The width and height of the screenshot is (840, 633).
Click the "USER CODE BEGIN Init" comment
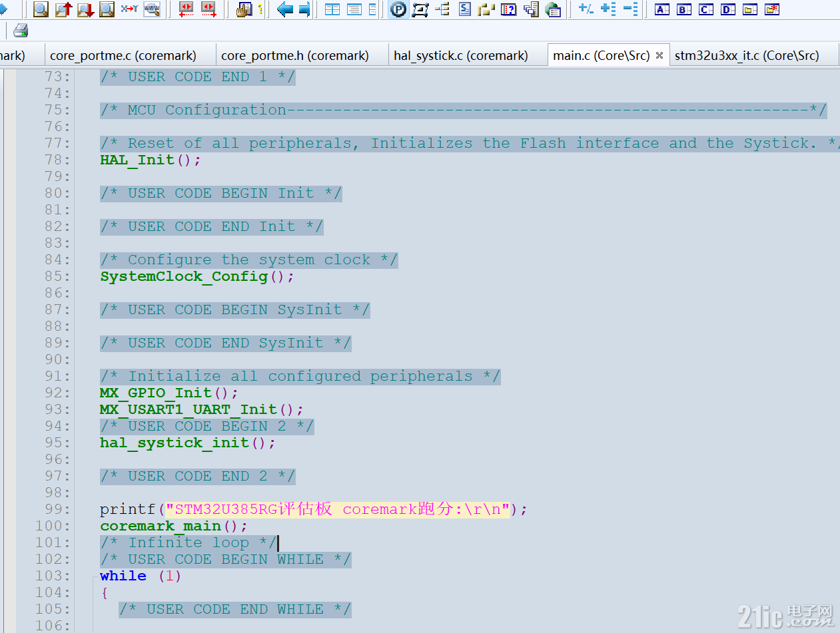tap(221, 193)
